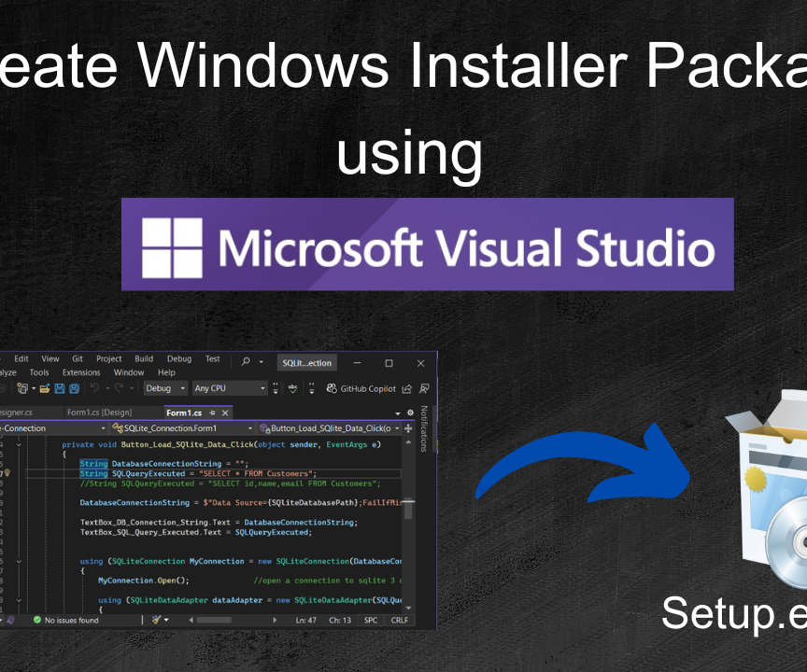This screenshot has height=672, width=807.
Task: Open the View menu
Action: tap(50, 359)
